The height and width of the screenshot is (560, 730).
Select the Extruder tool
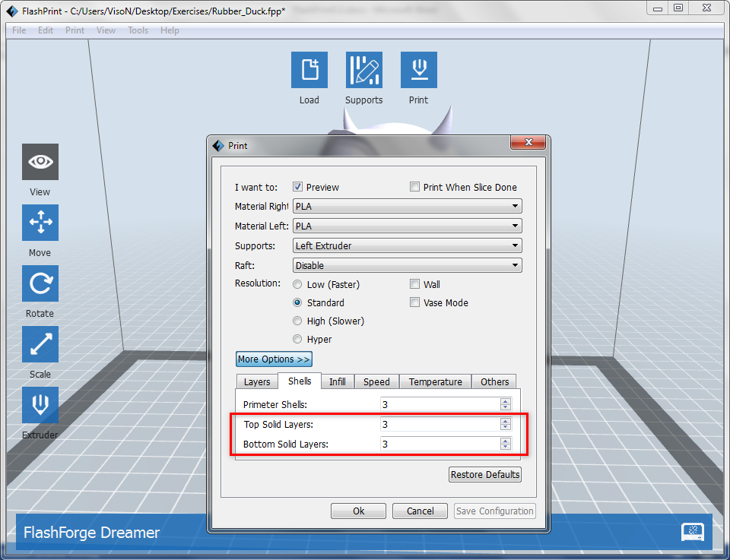(40, 405)
